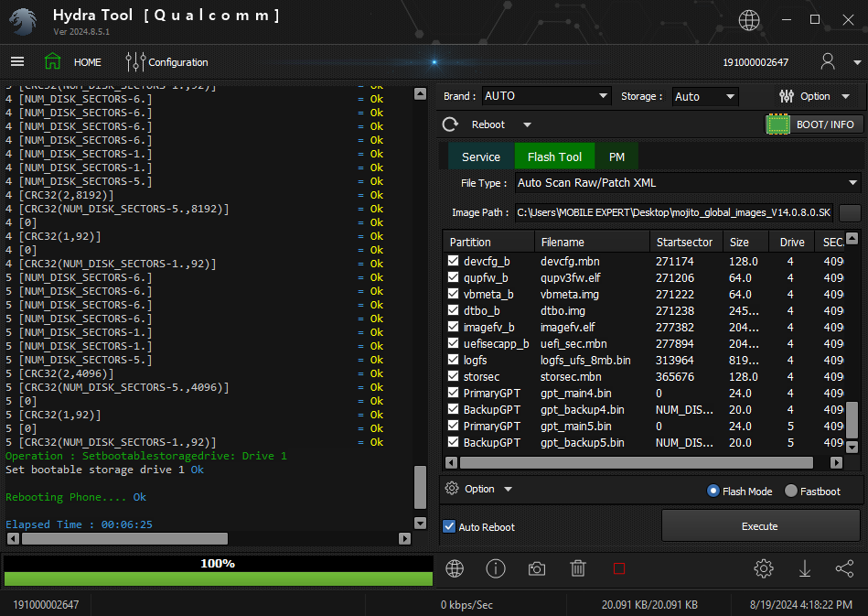The image size is (868, 616).
Task: Sort by the Filename column header
Action: pyautogui.click(x=592, y=242)
